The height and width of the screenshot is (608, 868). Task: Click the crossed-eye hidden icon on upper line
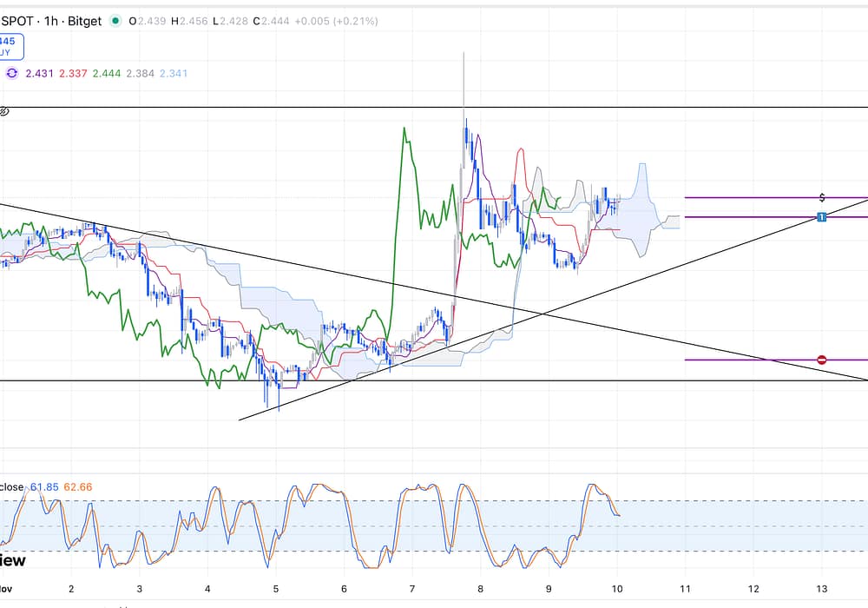[x=3, y=111]
